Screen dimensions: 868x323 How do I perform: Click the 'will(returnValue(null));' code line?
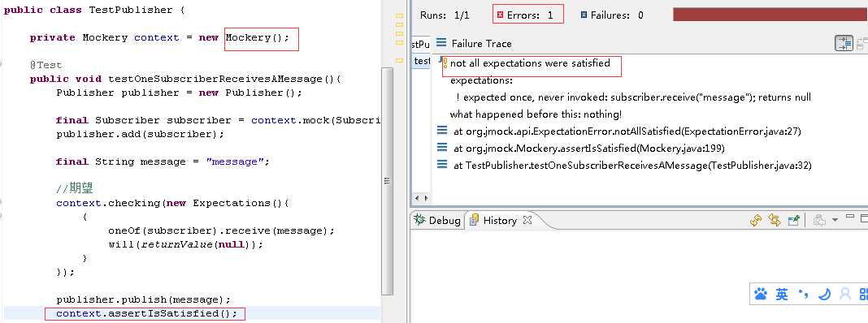(x=185, y=244)
